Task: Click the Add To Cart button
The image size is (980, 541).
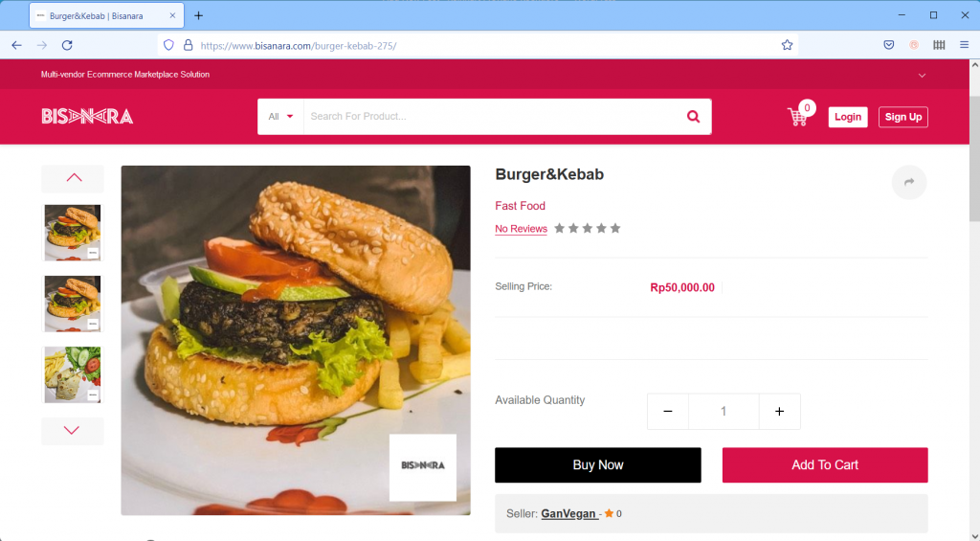Action: (x=825, y=464)
